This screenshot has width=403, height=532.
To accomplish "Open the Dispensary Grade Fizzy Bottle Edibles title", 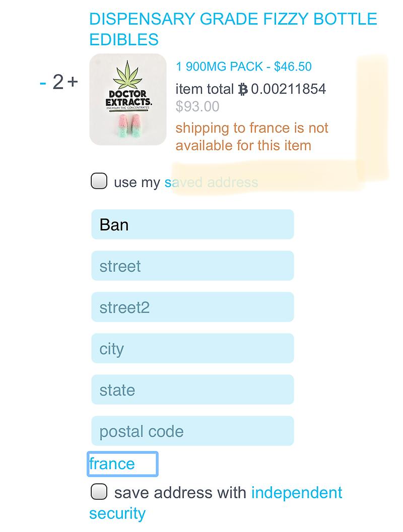I will click(233, 29).
